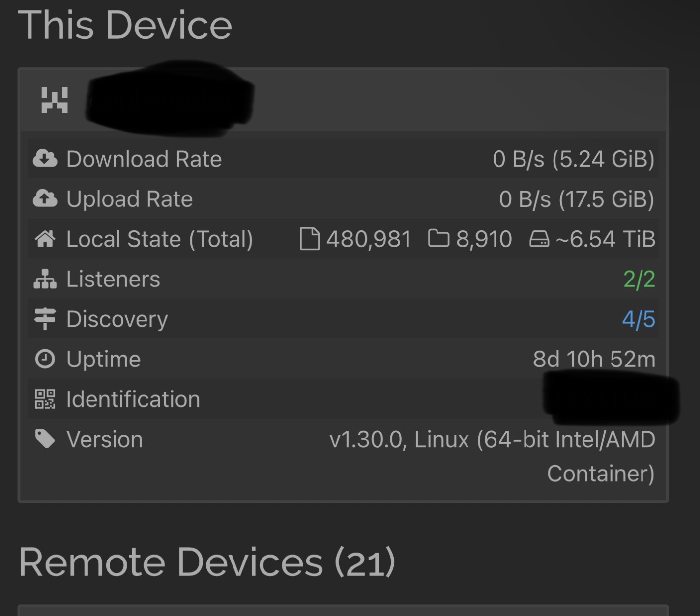The image size is (700, 616).
Task: Click the Uptime clock icon
Action: click(45, 359)
